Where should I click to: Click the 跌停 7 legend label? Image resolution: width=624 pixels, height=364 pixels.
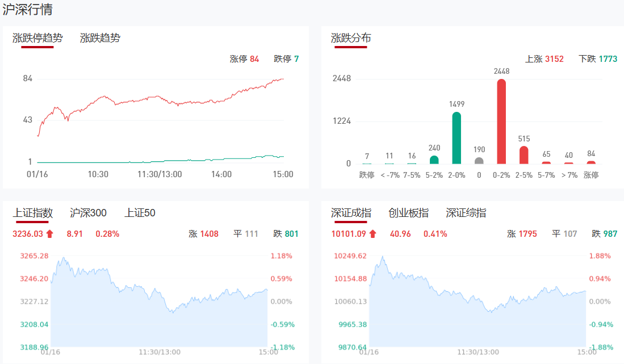point(286,58)
